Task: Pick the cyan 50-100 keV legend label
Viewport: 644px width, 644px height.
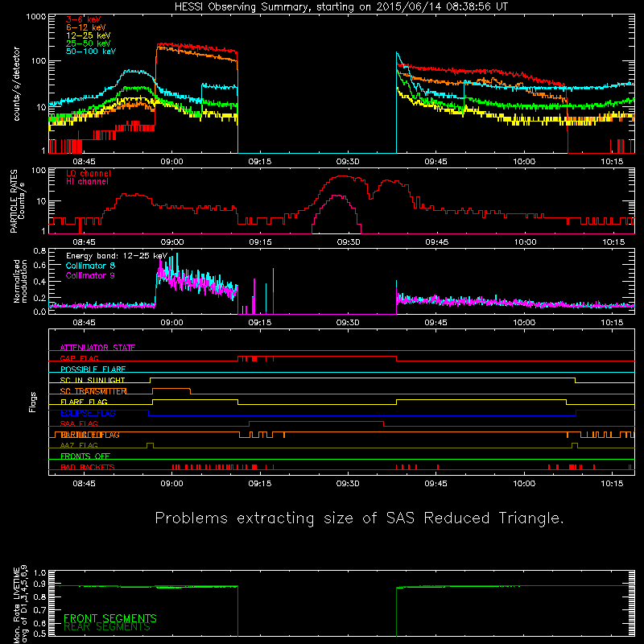Action: [91, 52]
